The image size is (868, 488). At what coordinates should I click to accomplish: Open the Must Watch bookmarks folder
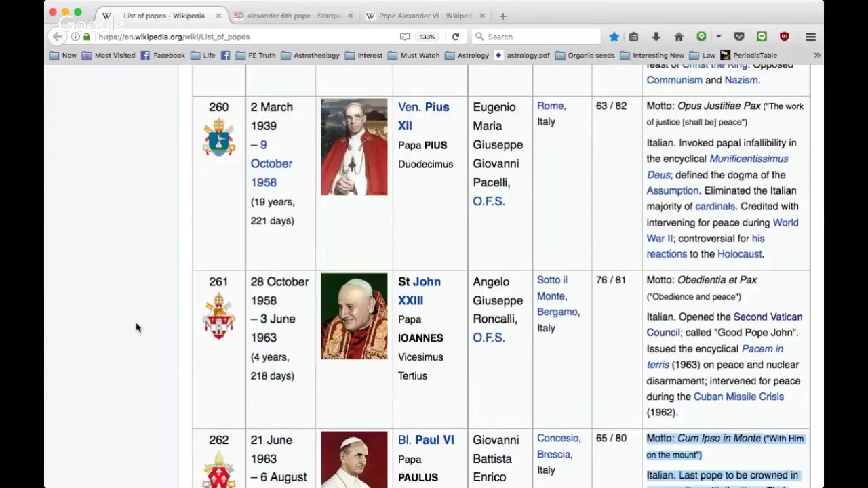click(414, 56)
